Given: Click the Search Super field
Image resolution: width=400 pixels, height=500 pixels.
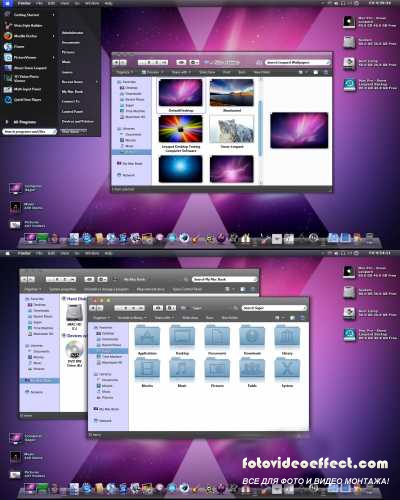Looking at the screenshot, I should coord(274,308).
